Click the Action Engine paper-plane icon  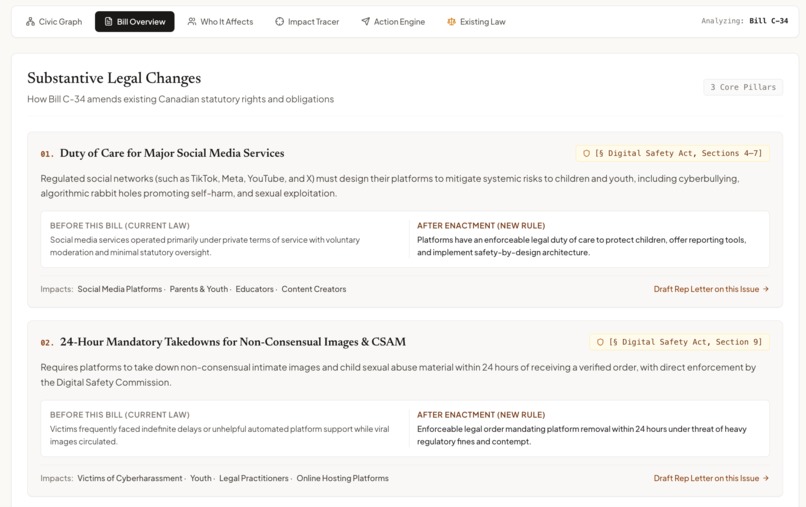pos(365,22)
